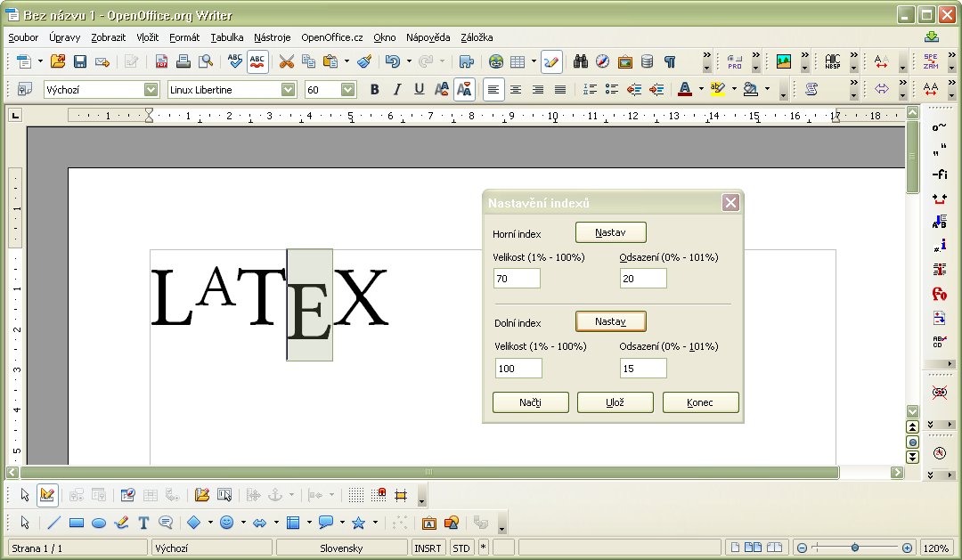Zoom out using the minus icon

pyautogui.click(x=802, y=548)
